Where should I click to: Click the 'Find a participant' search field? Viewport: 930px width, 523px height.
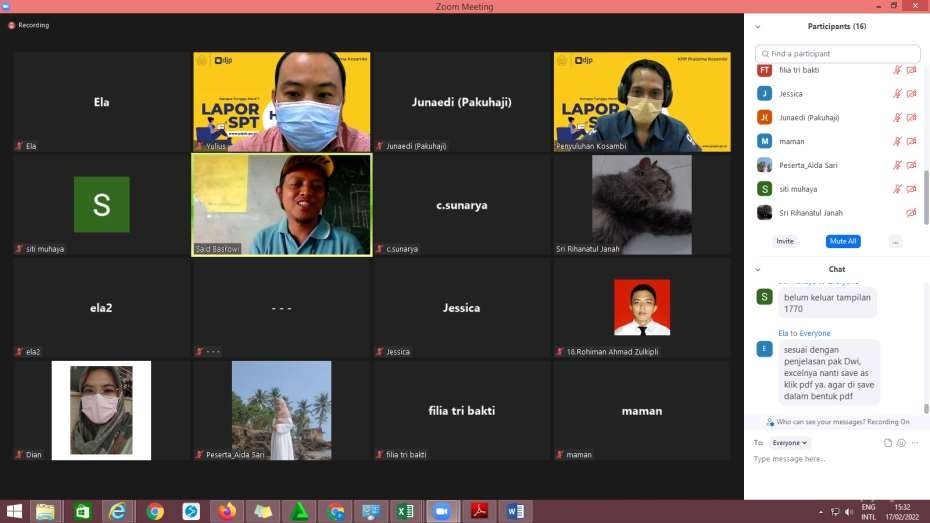[x=838, y=53]
